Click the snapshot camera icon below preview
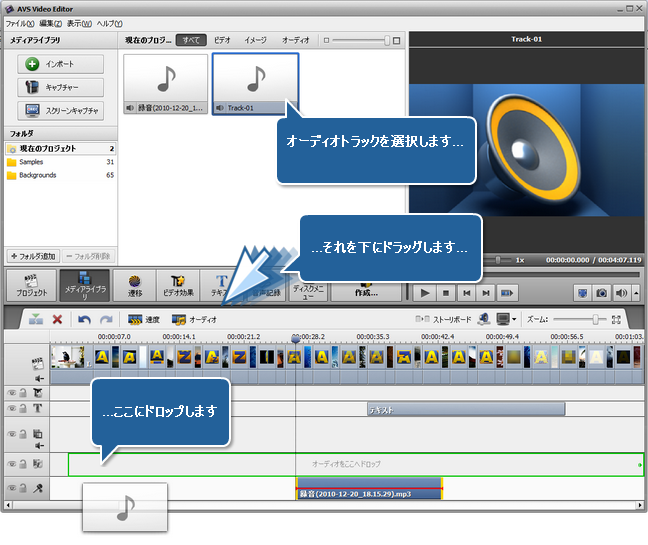The height and width of the screenshot is (545, 648). coord(601,293)
